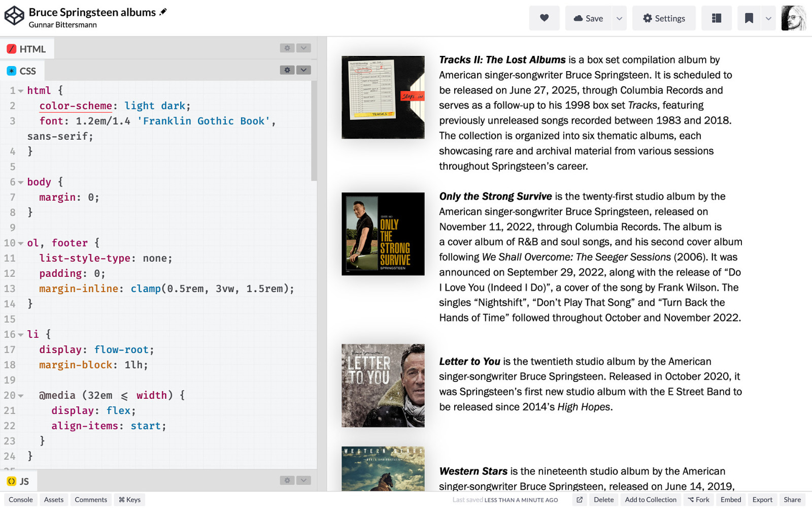Open the Console panel
The width and height of the screenshot is (812, 508).
tap(21, 500)
